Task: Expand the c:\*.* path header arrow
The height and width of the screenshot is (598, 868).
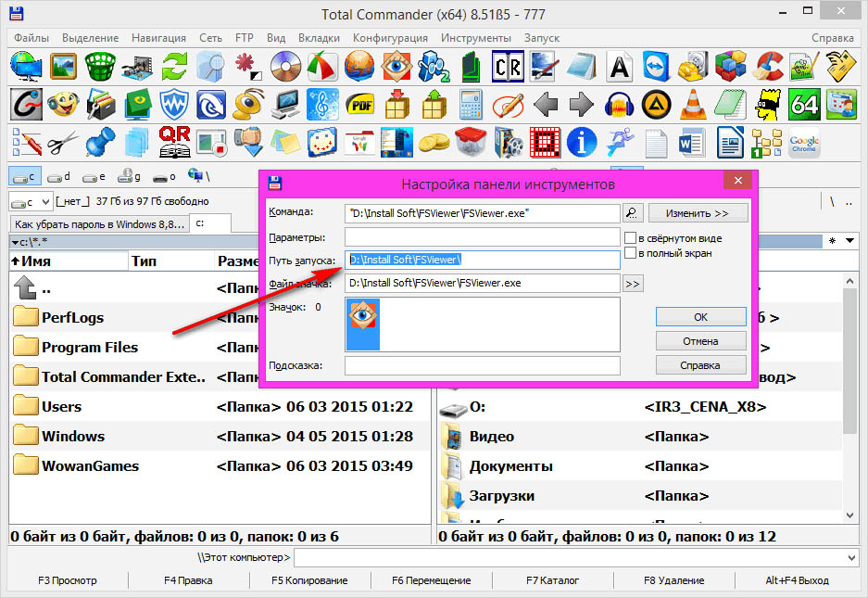Action: [15, 242]
